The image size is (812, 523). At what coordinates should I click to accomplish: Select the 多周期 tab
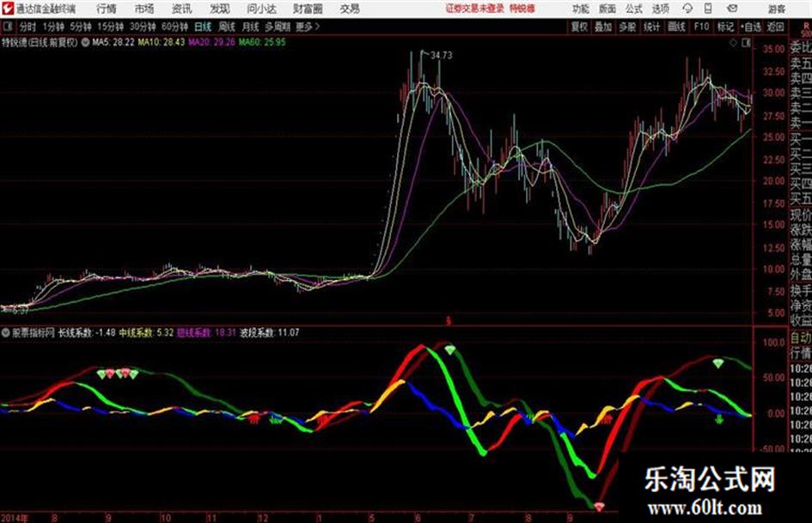[278, 27]
